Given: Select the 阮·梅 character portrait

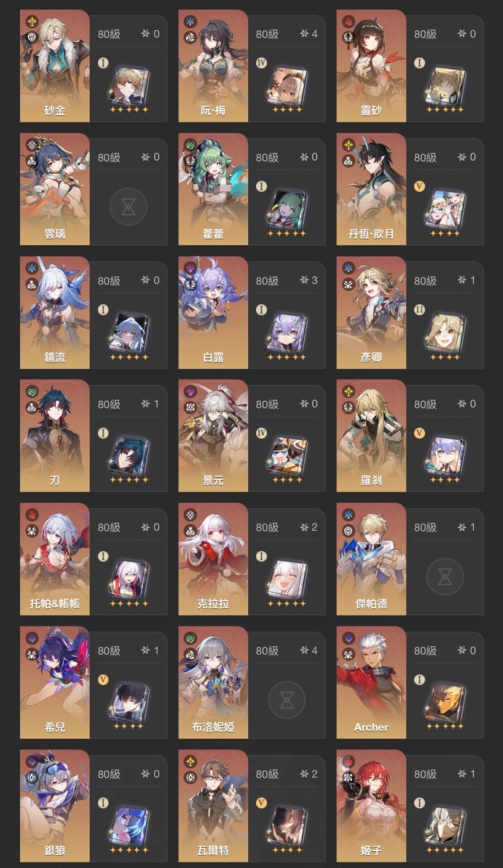Looking at the screenshot, I should 213,66.
